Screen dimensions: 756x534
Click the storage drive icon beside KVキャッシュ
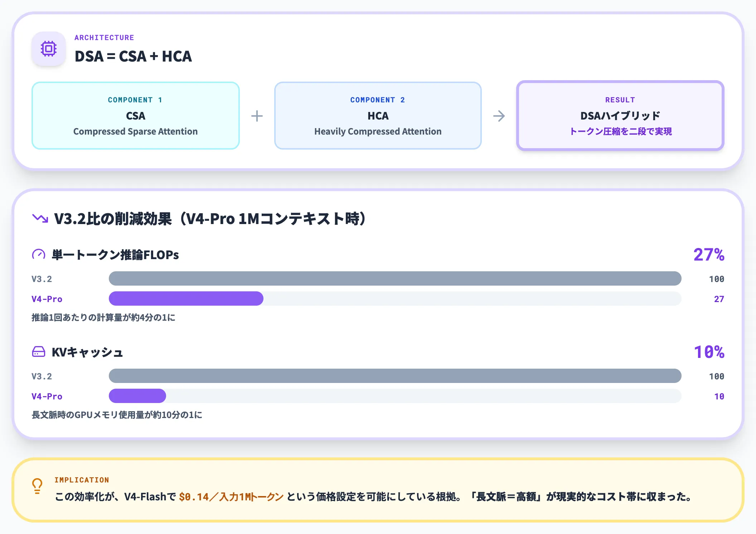(x=39, y=351)
